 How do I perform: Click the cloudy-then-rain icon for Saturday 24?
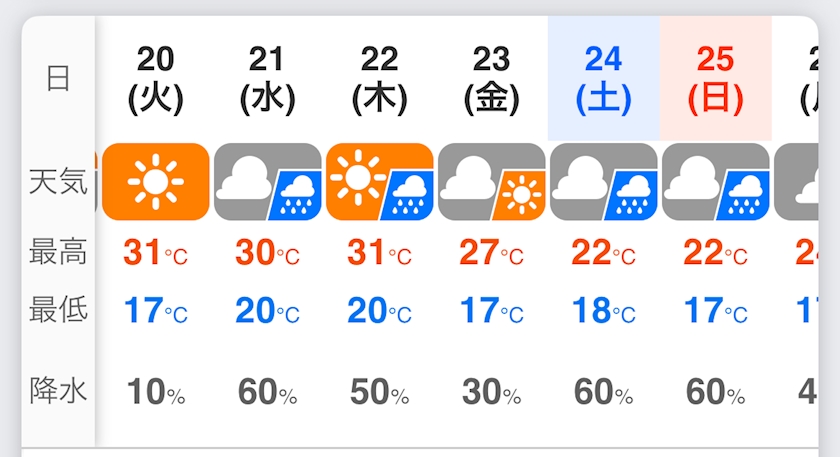(x=604, y=182)
